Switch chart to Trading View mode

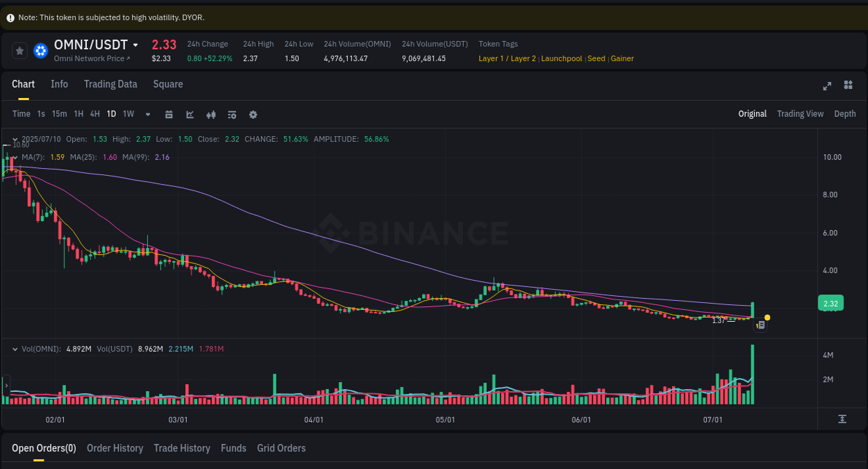click(x=800, y=113)
